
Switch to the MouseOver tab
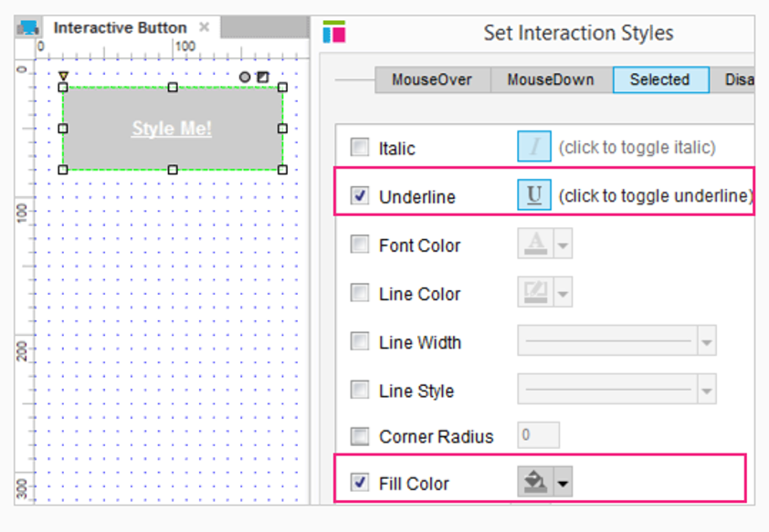432,79
